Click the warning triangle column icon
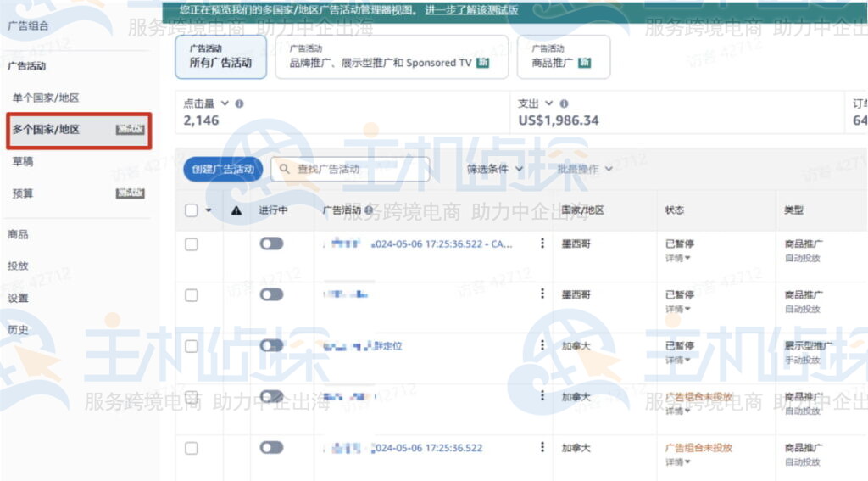868x481 pixels. pyautogui.click(x=236, y=210)
